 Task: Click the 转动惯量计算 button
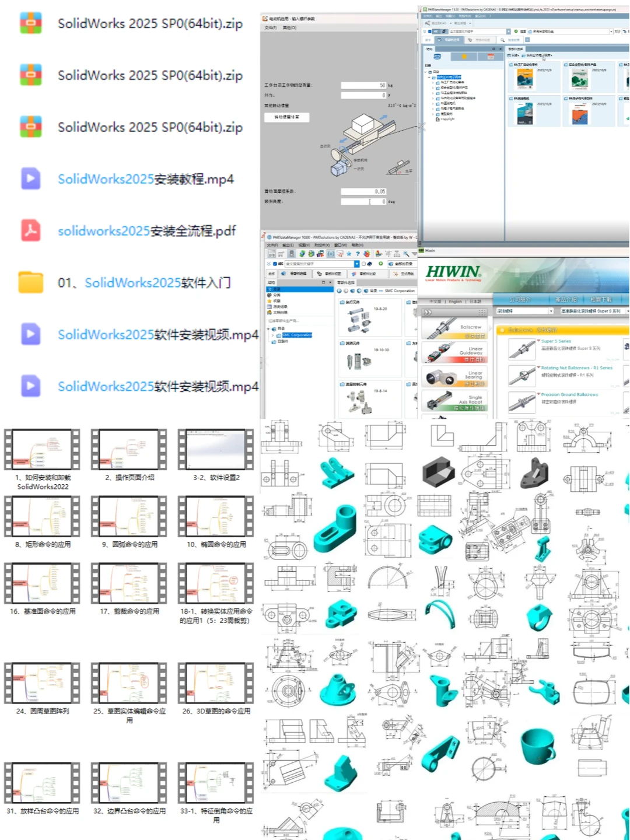pos(287,117)
